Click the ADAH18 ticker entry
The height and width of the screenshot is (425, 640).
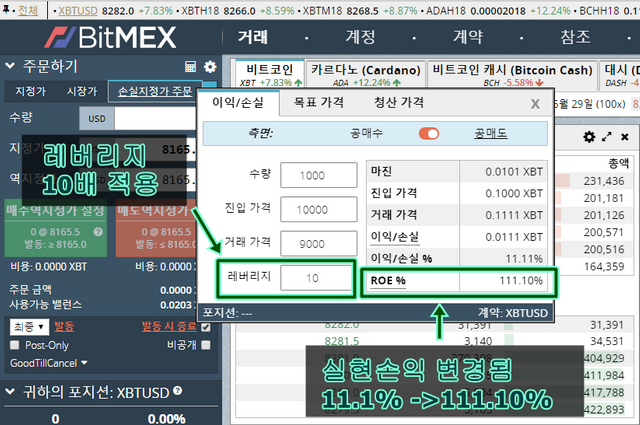tap(498, 11)
